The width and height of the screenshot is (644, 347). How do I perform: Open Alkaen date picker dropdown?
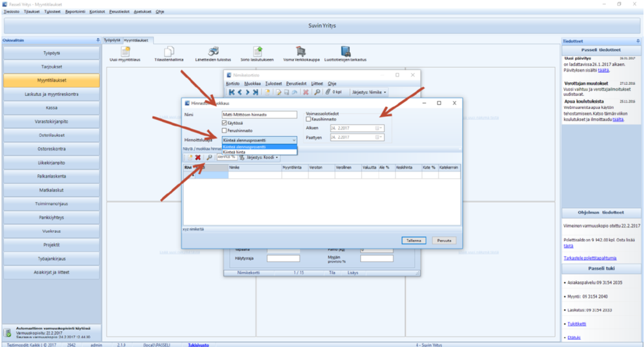tap(379, 128)
